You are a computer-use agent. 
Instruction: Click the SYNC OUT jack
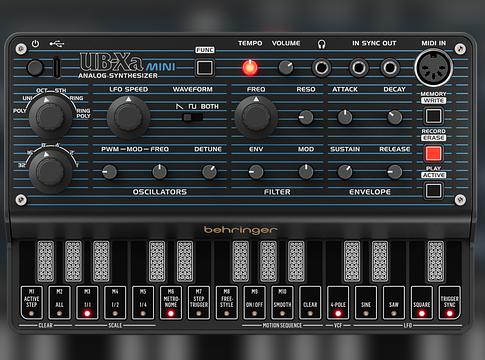tap(390, 68)
